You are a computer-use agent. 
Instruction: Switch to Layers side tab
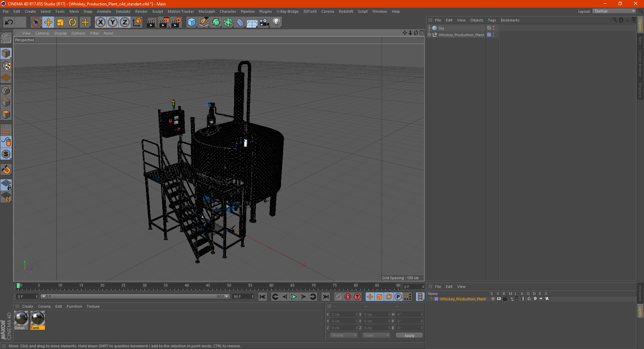point(640,311)
